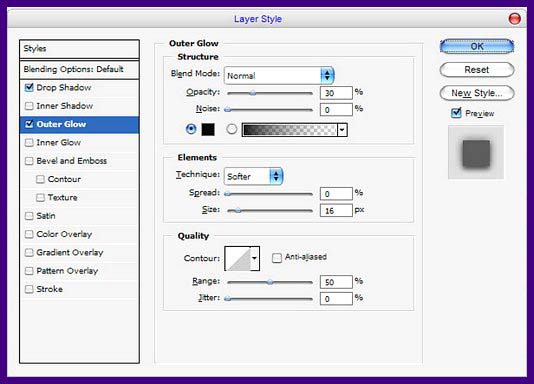
Task: Select the Styles list header
Action: 79,49
